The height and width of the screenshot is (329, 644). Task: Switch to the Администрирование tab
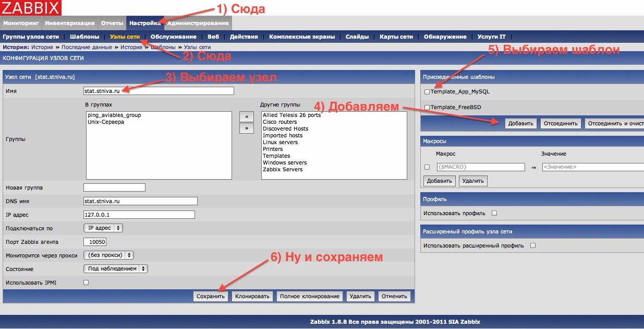click(x=198, y=23)
